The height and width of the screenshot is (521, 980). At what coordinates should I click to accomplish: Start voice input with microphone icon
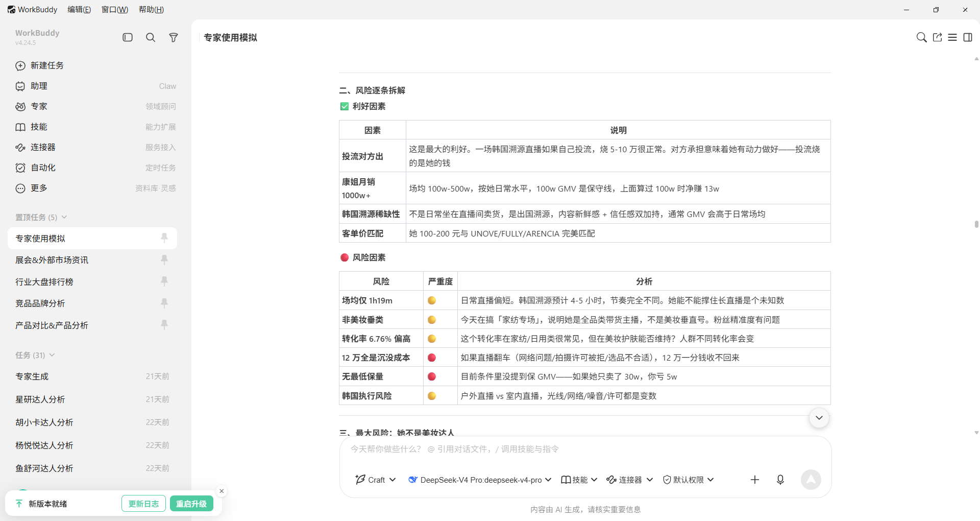click(780, 480)
